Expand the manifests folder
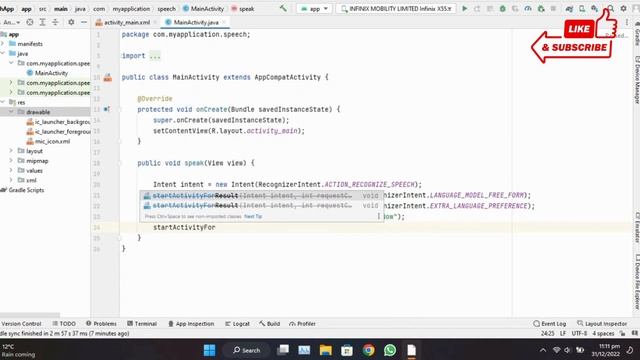The height and width of the screenshot is (360, 640). tap(3, 44)
